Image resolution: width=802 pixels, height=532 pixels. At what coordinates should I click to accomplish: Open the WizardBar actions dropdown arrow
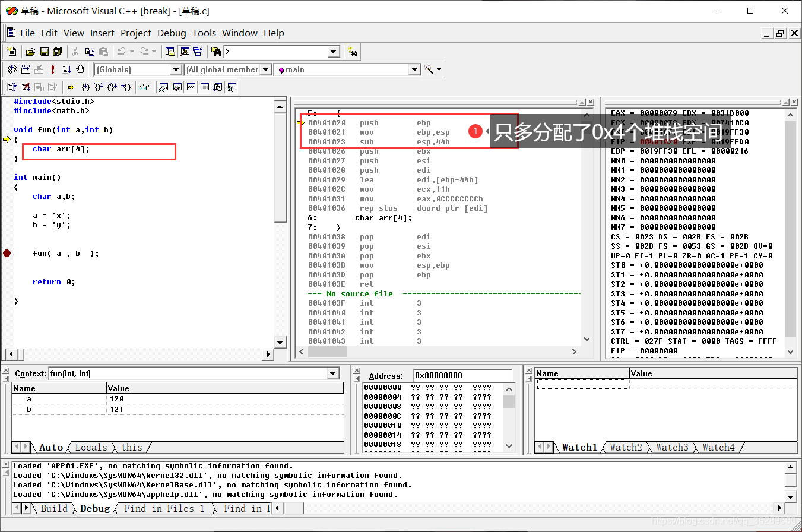tap(439, 69)
